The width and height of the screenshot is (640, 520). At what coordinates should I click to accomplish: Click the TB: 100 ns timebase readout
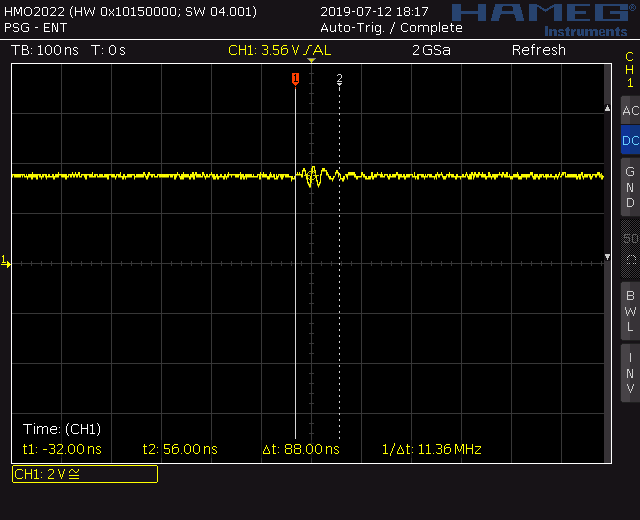tap(45, 50)
